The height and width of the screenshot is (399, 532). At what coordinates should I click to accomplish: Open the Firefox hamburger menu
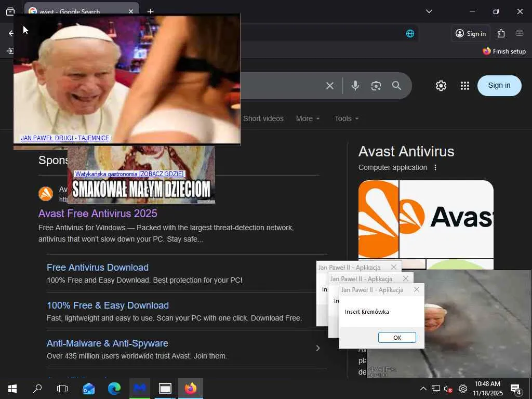[x=520, y=33]
